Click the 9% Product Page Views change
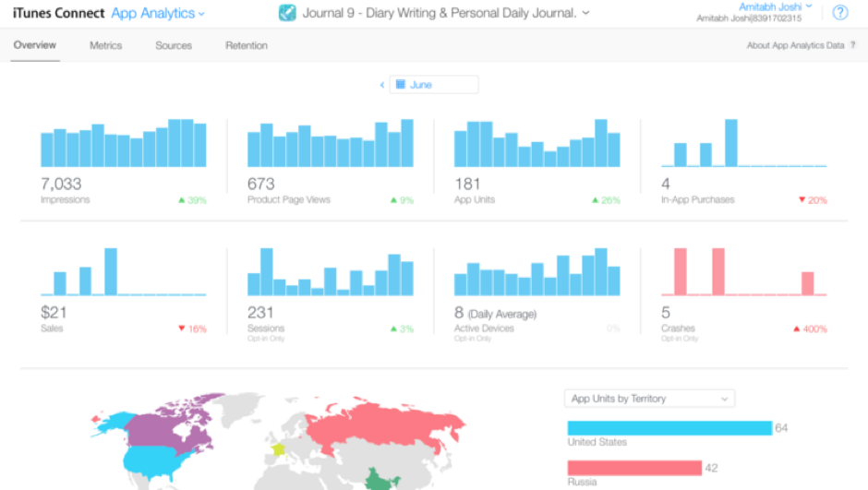Image resolution: width=868 pixels, height=490 pixels. (x=407, y=200)
